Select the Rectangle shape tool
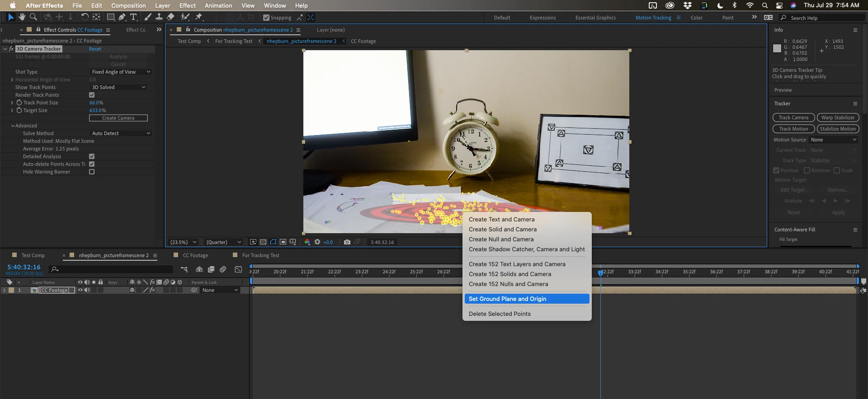 [x=110, y=17]
